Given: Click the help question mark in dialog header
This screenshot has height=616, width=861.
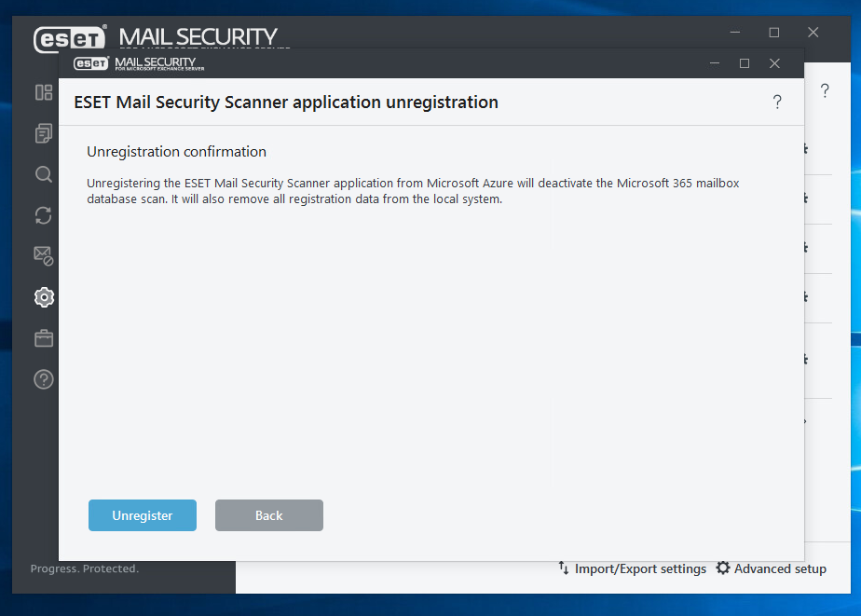Looking at the screenshot, I should click(x=777, y=103).
